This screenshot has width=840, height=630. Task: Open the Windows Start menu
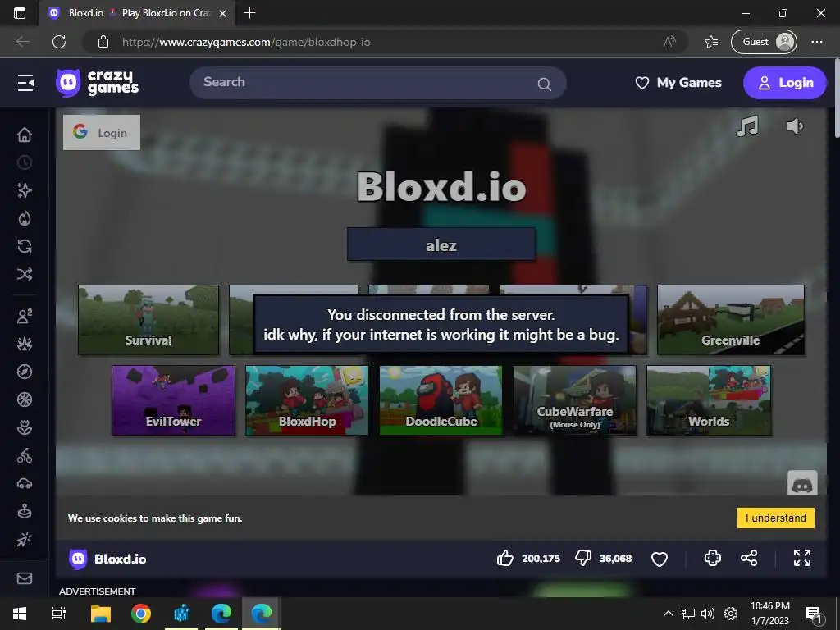(x=20, y=614)
